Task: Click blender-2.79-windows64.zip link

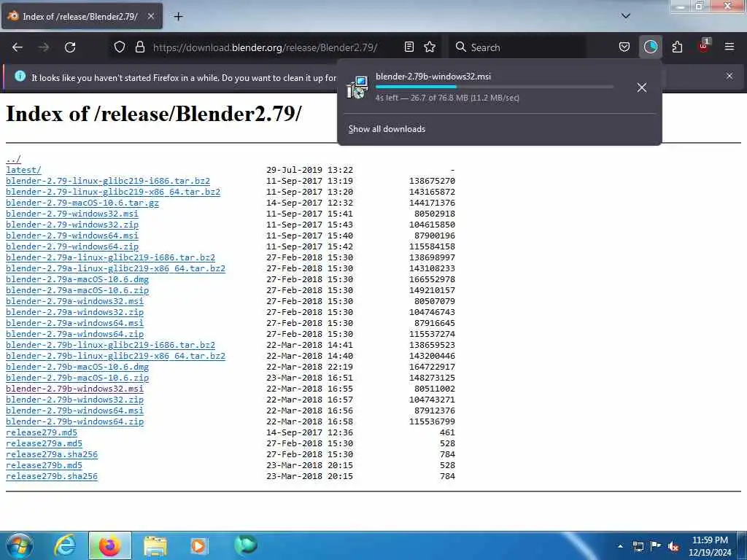Action: 72,246
